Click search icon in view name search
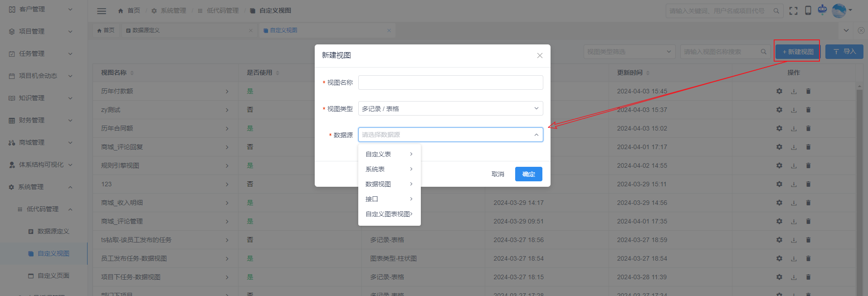 (764, 52)
